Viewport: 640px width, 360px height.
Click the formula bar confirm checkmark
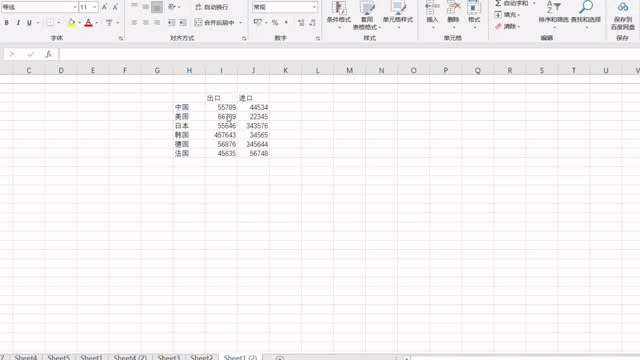(31, 54)
